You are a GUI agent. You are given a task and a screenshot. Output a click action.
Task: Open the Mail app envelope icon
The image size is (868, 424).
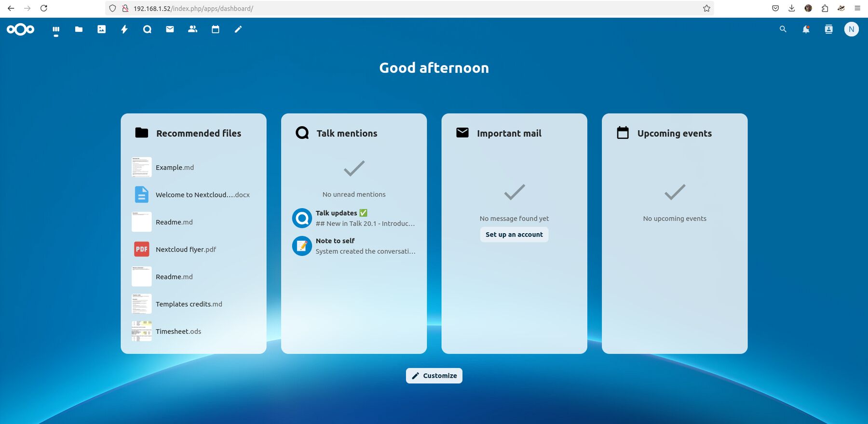pyautogui.click(x=170, y=29)
